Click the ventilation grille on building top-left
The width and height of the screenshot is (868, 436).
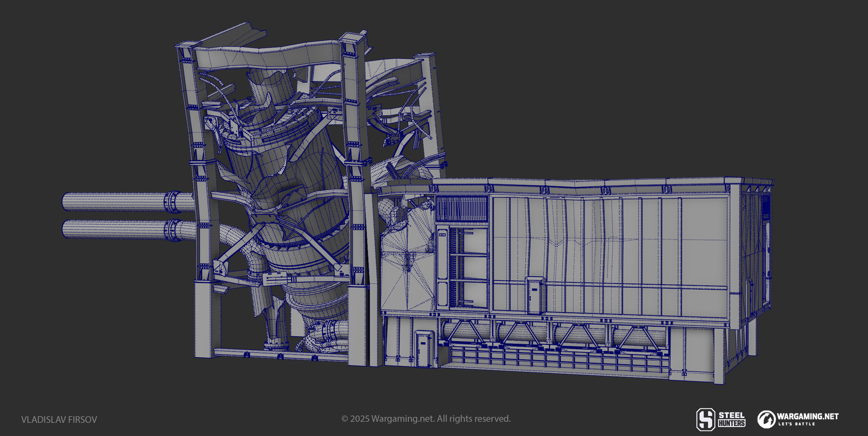[461, 208]
